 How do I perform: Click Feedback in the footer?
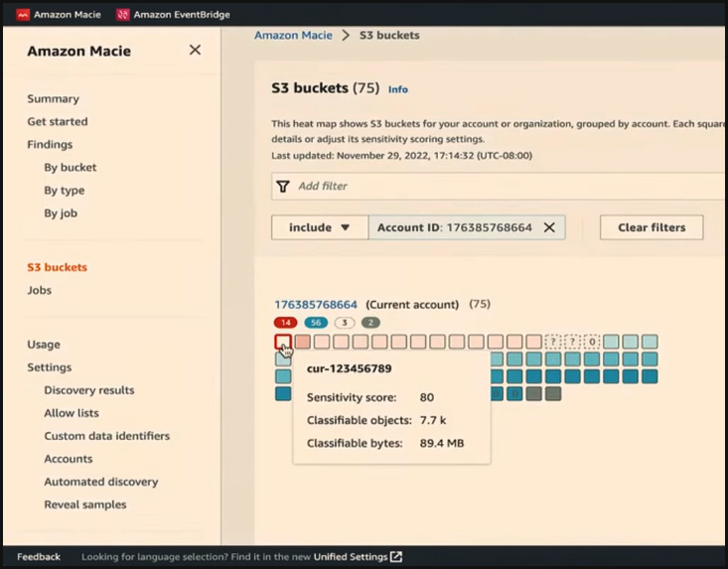point(39,557)
